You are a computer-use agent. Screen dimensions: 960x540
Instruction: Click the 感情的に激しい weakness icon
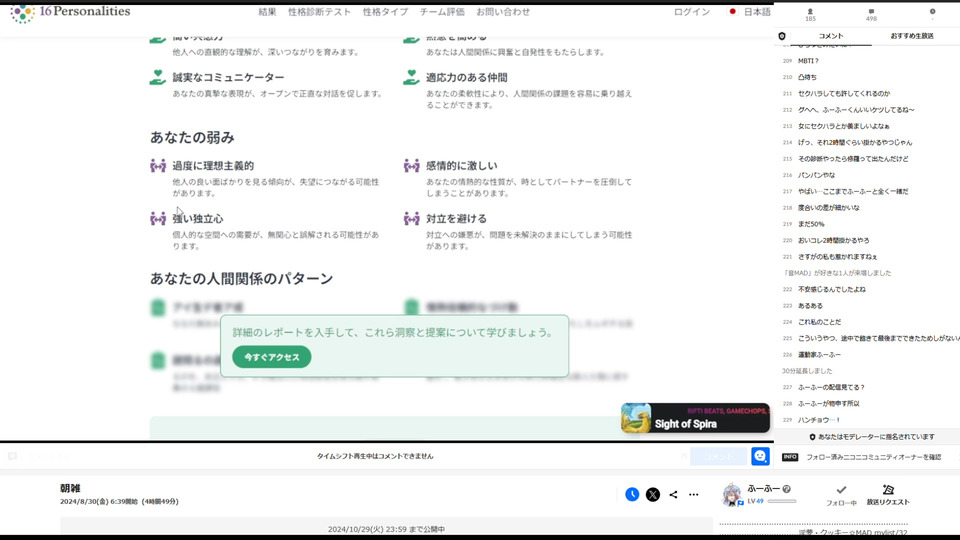[x=411, y=165]
